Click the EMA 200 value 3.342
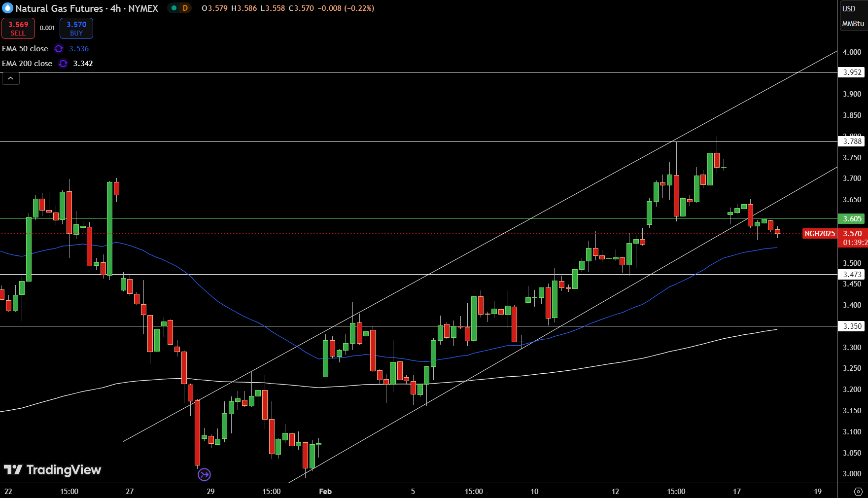 (83, 64)
